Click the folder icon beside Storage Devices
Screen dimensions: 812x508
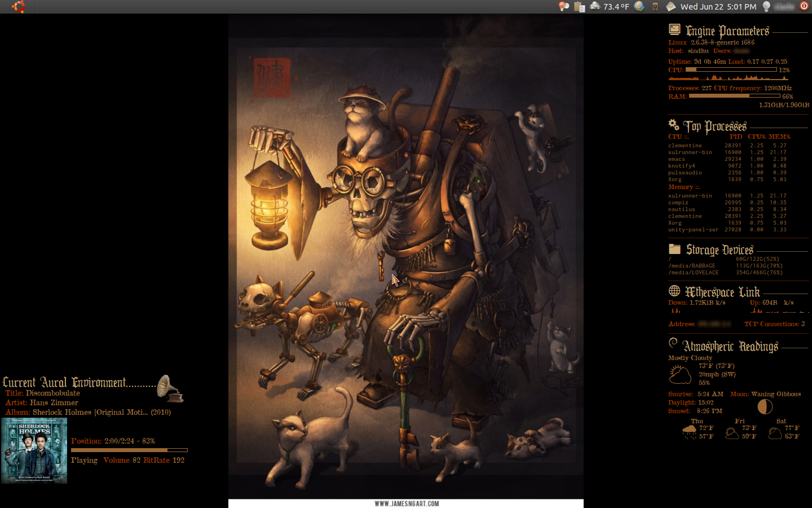[x=674, y=248]
